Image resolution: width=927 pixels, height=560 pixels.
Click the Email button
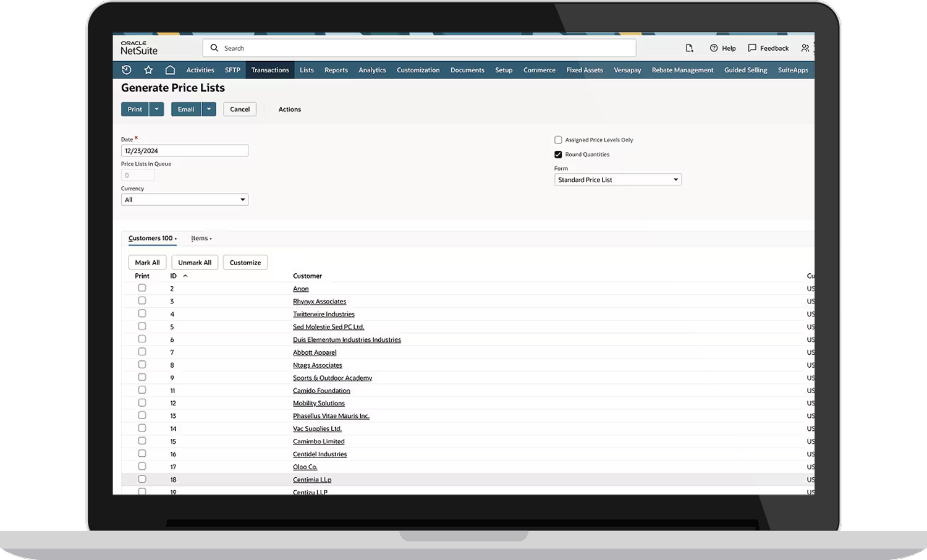[186, 109]
